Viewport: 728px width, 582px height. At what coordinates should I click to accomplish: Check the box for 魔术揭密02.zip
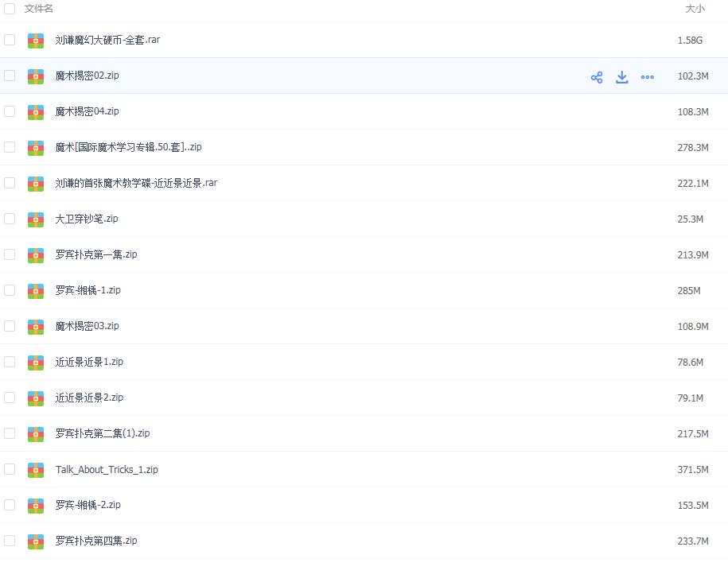pyautogui.click(x=10, y=76)
